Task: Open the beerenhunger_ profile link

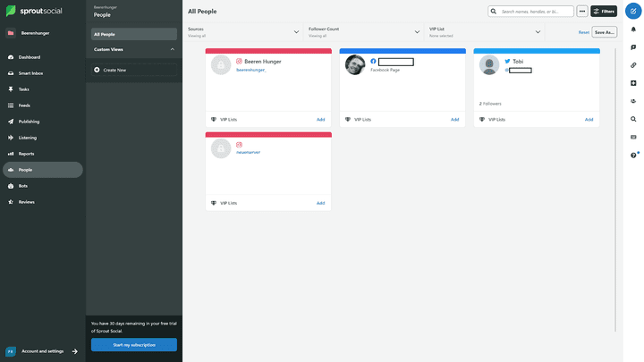Action: click(x=251, y=70)
